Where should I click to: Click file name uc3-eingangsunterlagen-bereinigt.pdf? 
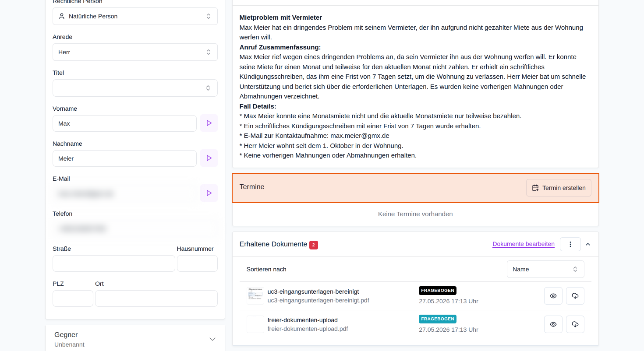tap(318, 301)
